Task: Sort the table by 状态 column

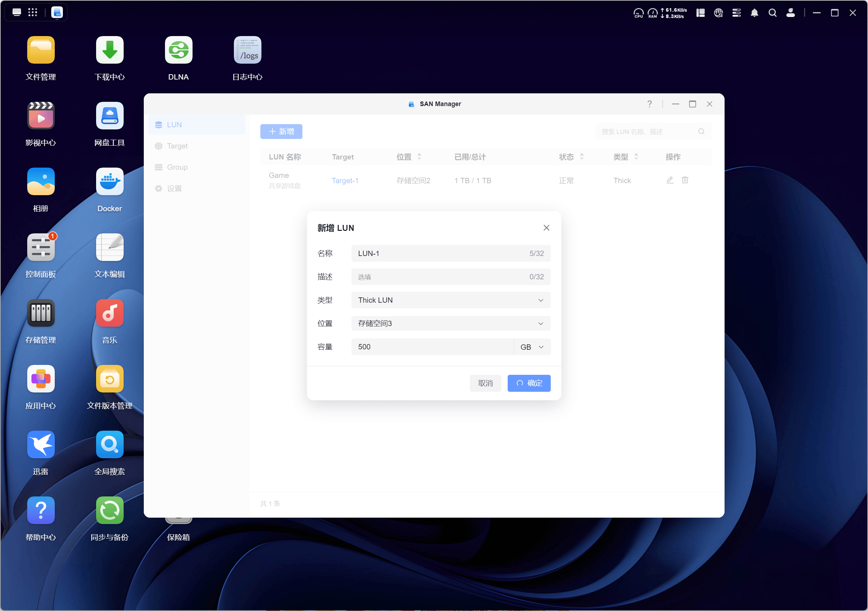Action: pos(581,157)
